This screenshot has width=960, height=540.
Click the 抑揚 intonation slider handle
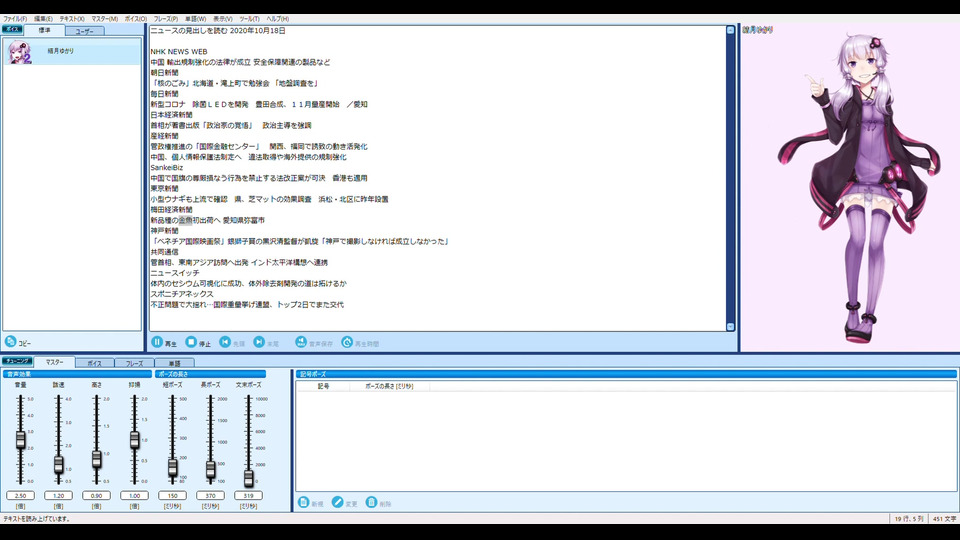[x=134, y=440]
